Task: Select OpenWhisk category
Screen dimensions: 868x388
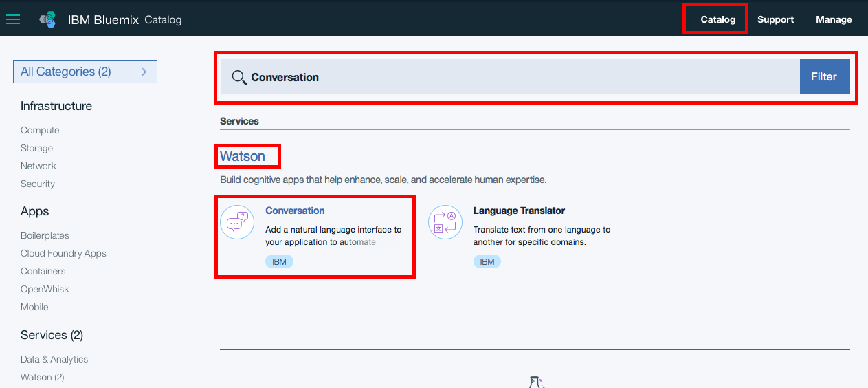Action: [45, 289]
